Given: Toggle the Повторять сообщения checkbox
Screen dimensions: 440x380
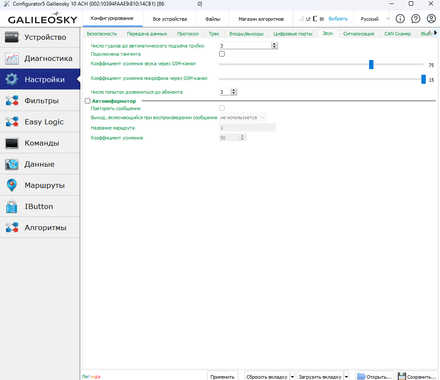Looking at the screenshot, I should click(x=222, y=108).
